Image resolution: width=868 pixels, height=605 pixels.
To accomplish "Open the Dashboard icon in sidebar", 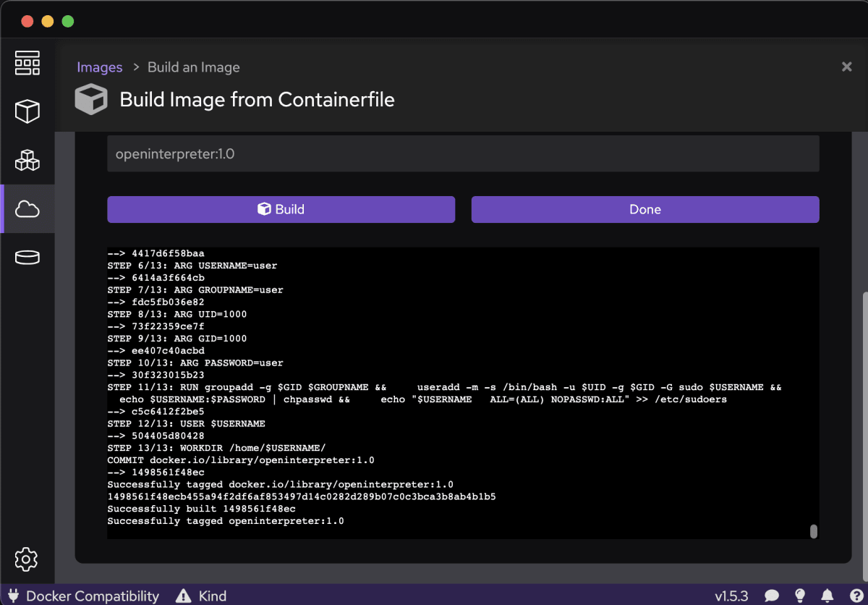I will 27,64.
